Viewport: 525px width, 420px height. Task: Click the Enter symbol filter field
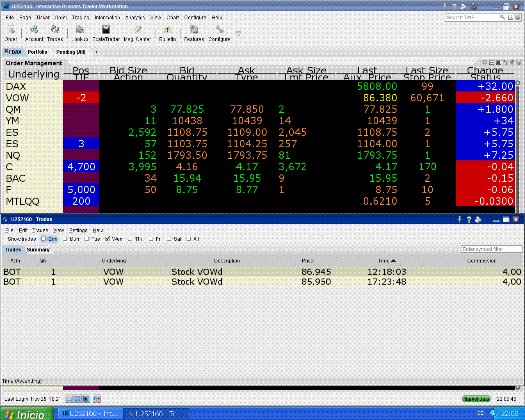[x=492, y=249]
